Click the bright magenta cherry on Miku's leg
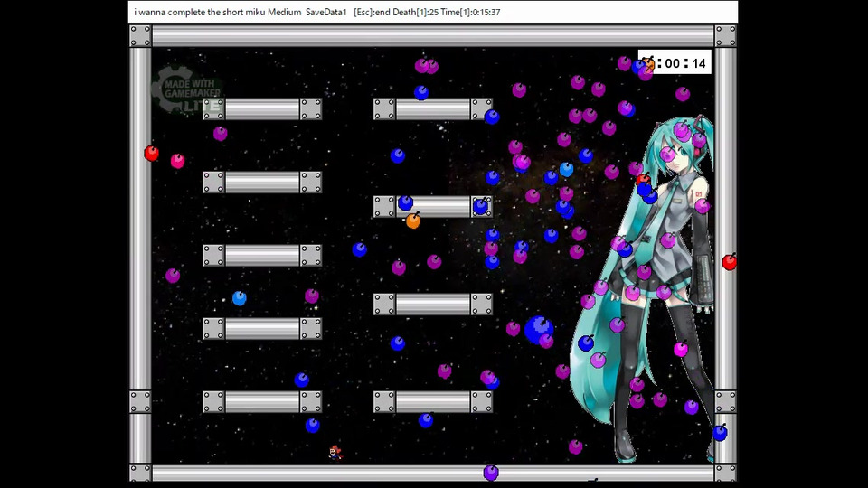 click(x=681, y=349)
